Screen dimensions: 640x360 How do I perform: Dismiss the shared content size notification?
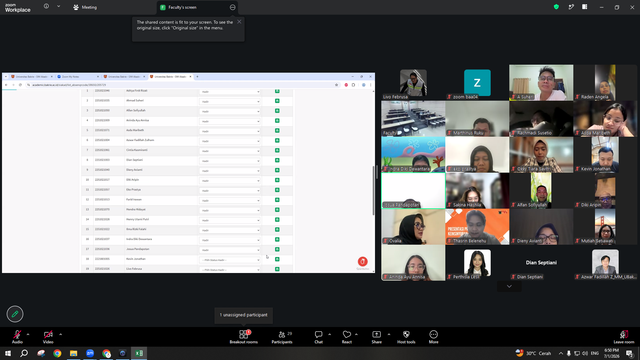point(239,22)
